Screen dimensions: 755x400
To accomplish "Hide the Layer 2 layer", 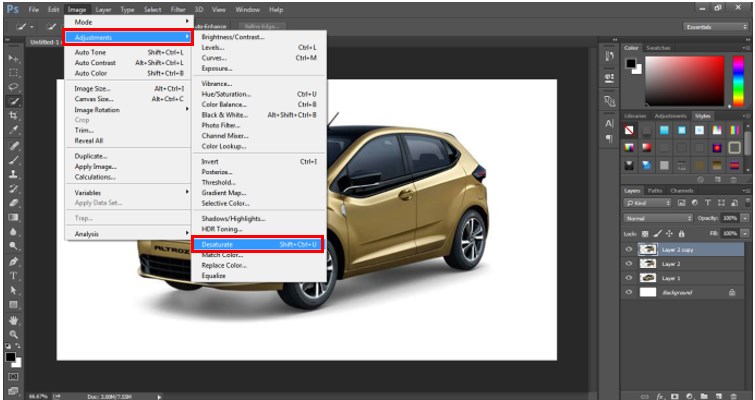I will [629, 264].
